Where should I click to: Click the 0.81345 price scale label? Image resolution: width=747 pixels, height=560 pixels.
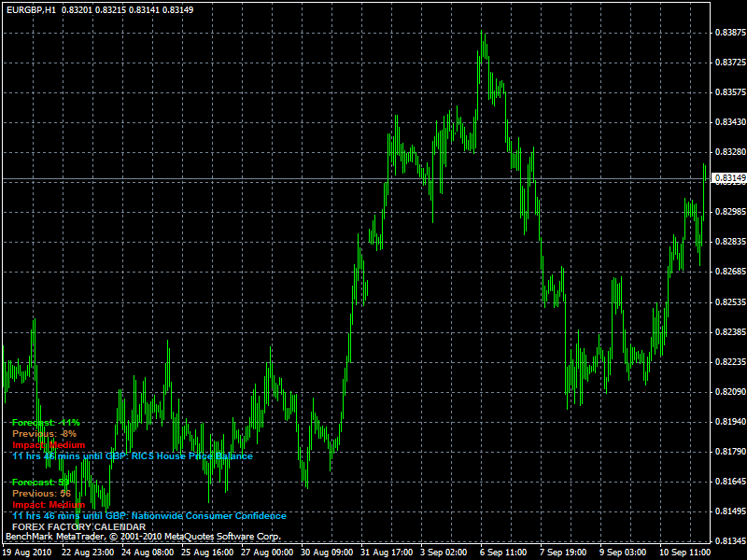tap(730, 541)
